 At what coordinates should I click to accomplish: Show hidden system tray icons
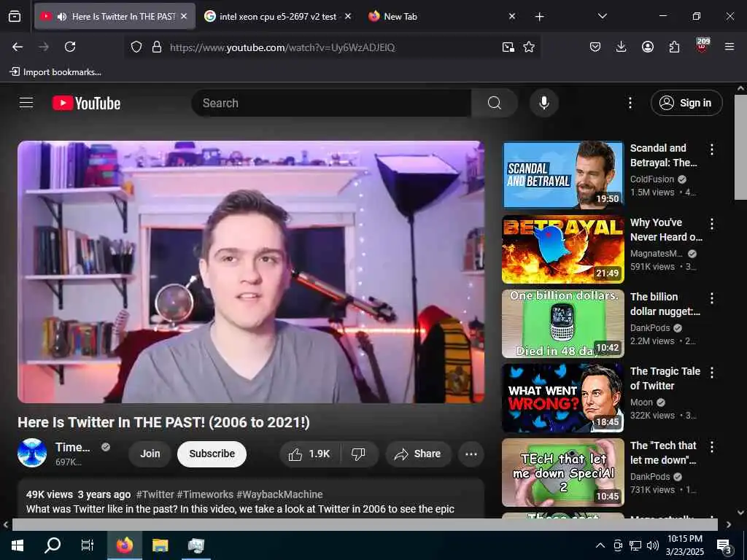(600, 545)
